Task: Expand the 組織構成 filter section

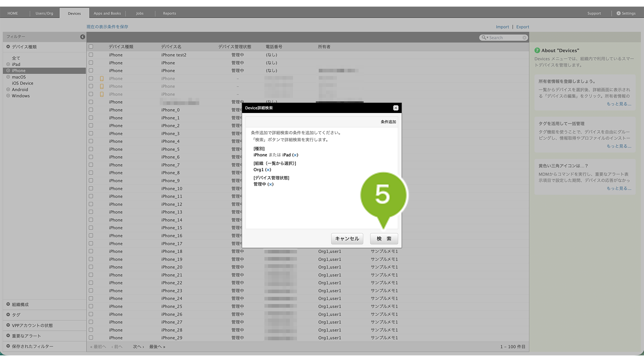Action: (x=8, y=304)
